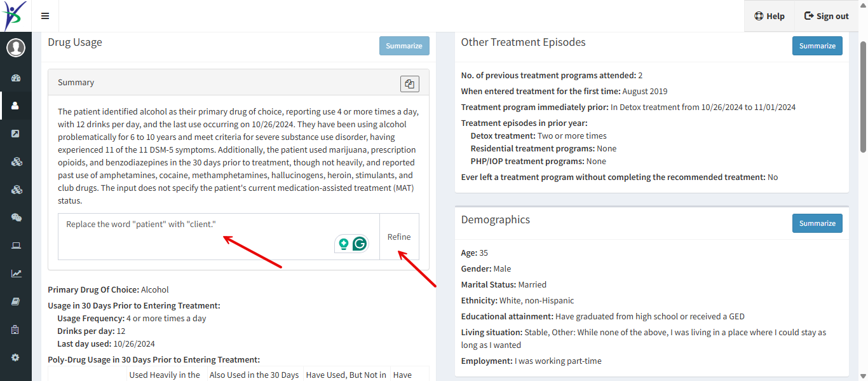Viewport: 868px width, 381px height.
Task: Open the lower cubes icon in sidebar
Action: coord(17,190)
